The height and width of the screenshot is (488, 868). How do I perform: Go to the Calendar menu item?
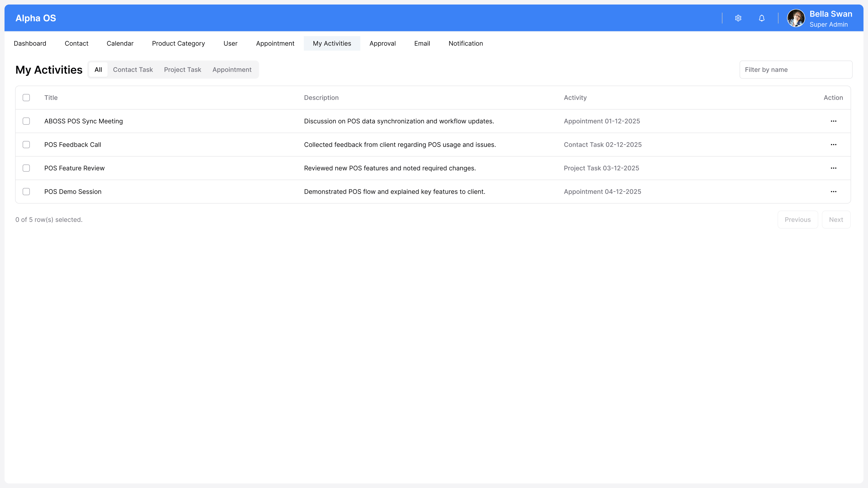(x=120, y=43)
